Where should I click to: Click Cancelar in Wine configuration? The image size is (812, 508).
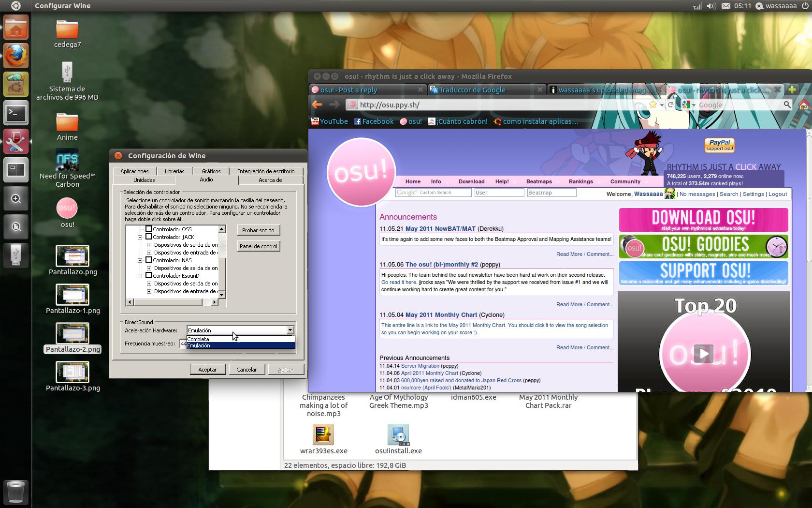click(246, 370)
